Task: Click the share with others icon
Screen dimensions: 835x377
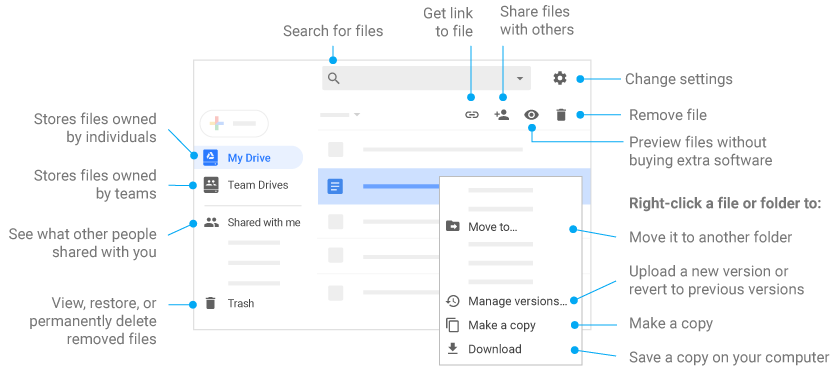Action: click(502, 114)
